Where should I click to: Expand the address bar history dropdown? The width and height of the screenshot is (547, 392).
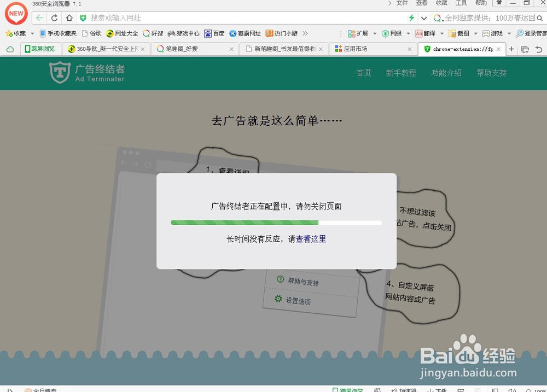tap(423, 18)
